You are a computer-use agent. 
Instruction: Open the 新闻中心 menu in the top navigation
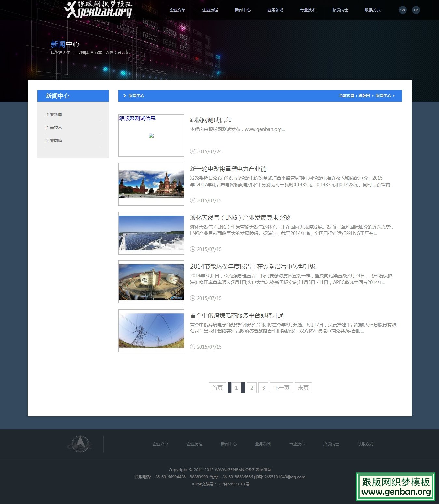click(x=242, y=10)
